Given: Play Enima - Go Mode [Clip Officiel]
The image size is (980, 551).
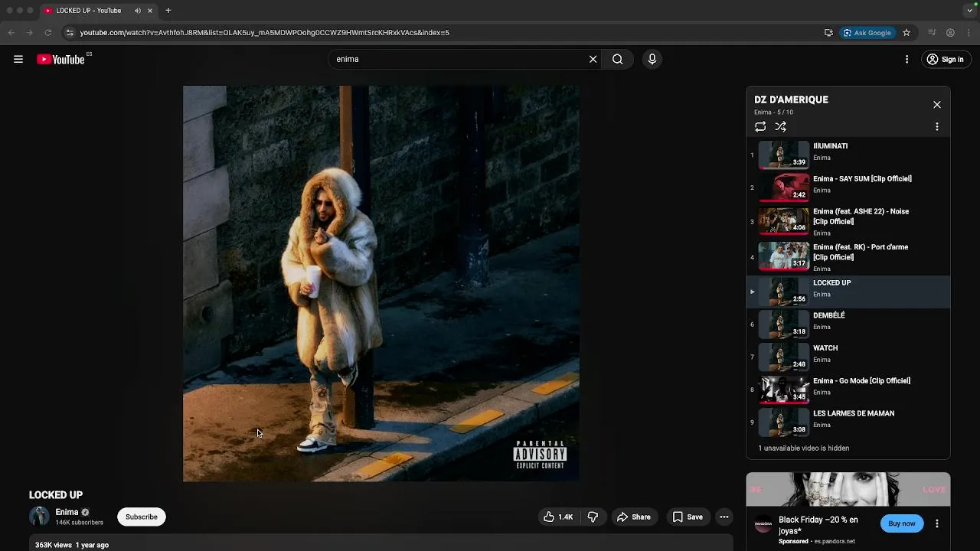Looking at the screenshot, I should click(848, 390).
